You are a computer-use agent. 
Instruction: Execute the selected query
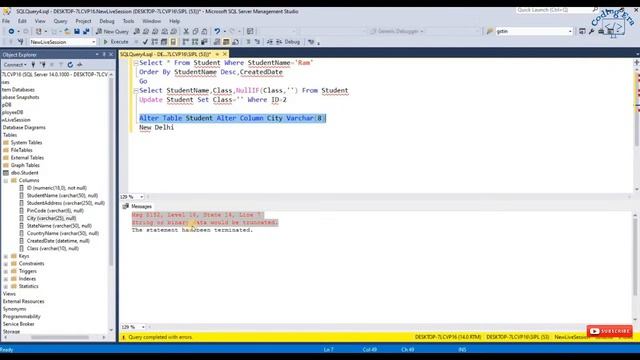pos(116,42)
